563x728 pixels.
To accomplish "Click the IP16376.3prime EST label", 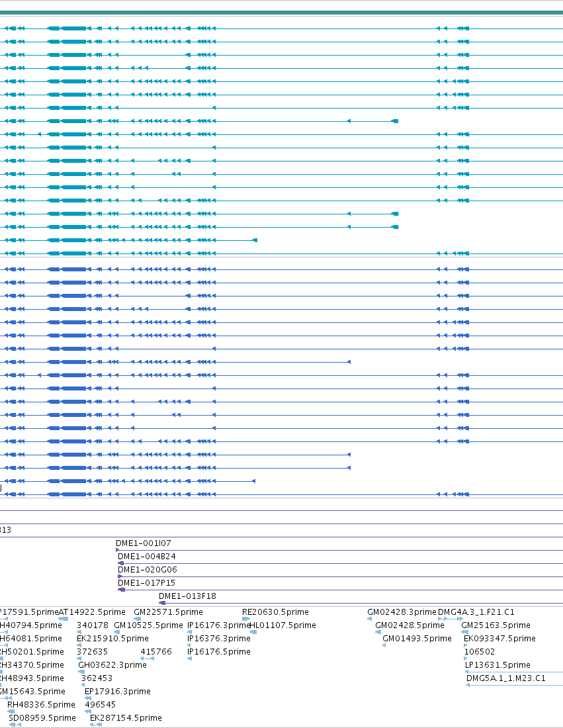I will coord(218,639).
